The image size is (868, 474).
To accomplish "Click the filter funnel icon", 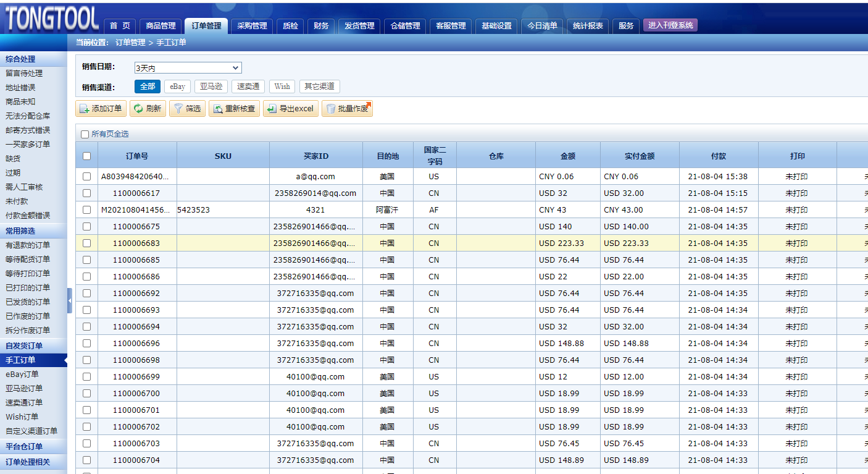I will click(178, 109).
